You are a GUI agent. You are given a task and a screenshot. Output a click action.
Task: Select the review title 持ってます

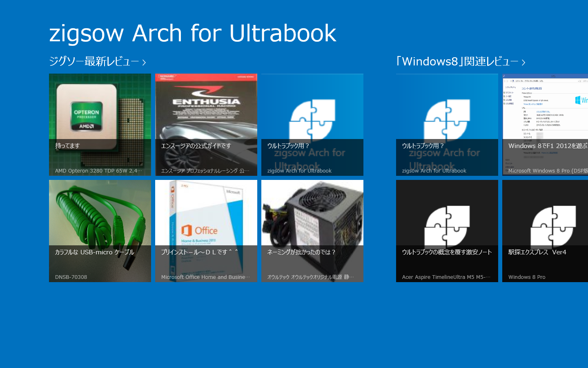(67, 146)
